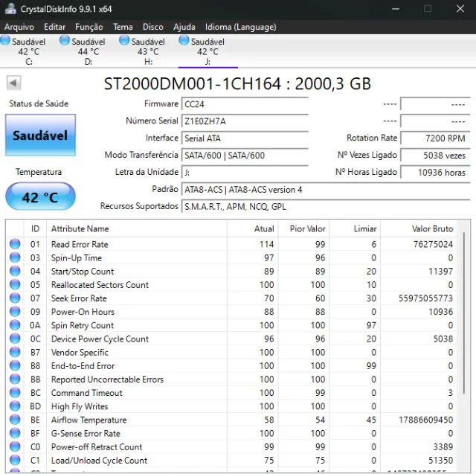This screenshot has height=474, width=476.
Task: Click the ST2000DM001-1CH164 disk model title
Action: pos(237,84)
